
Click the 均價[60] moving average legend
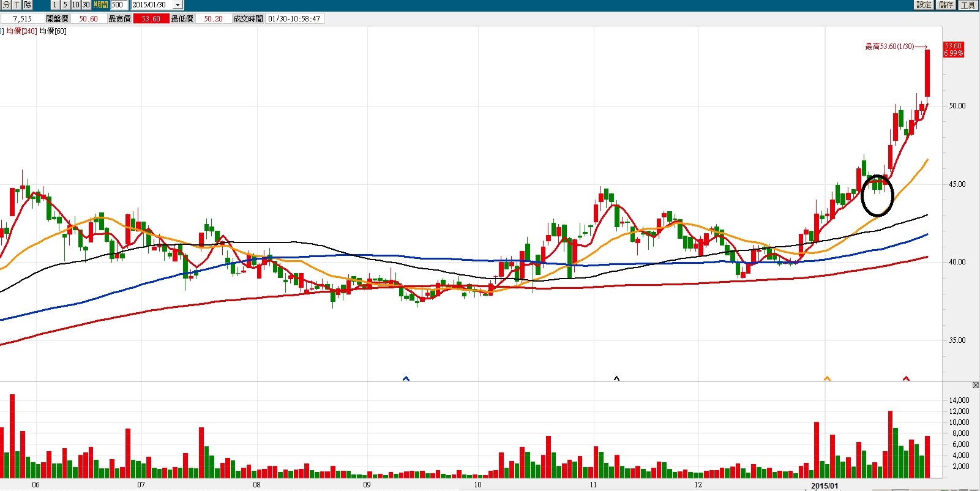53,31
